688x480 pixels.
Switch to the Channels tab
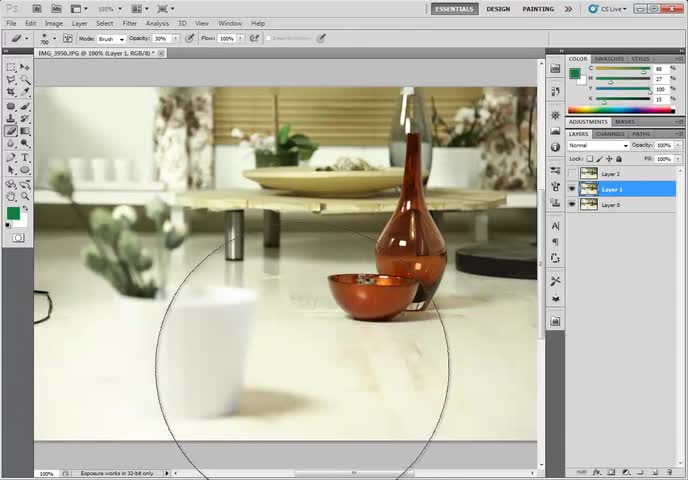point(610,134)
